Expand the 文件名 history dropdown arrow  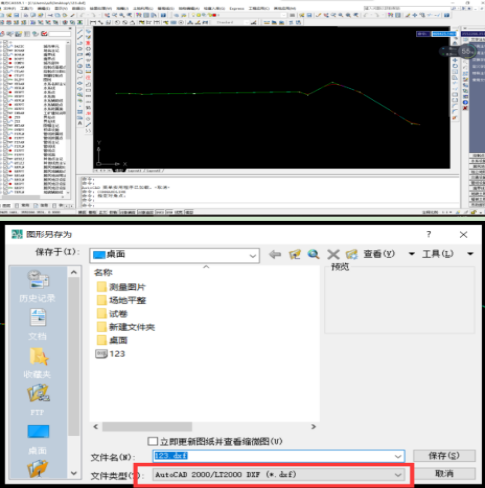[398, 456]
